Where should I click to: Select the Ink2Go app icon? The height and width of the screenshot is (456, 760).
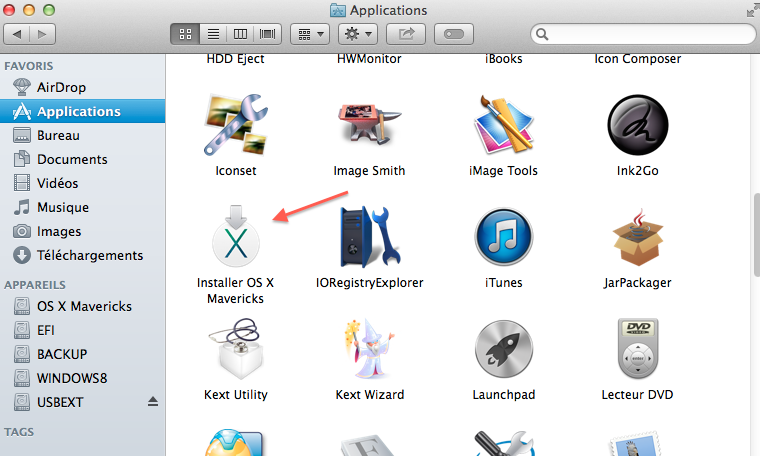pyautogui.click(x=637, y=125)
